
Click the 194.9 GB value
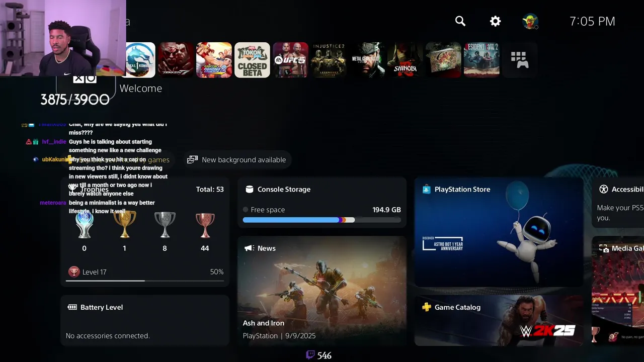(386, 210)
